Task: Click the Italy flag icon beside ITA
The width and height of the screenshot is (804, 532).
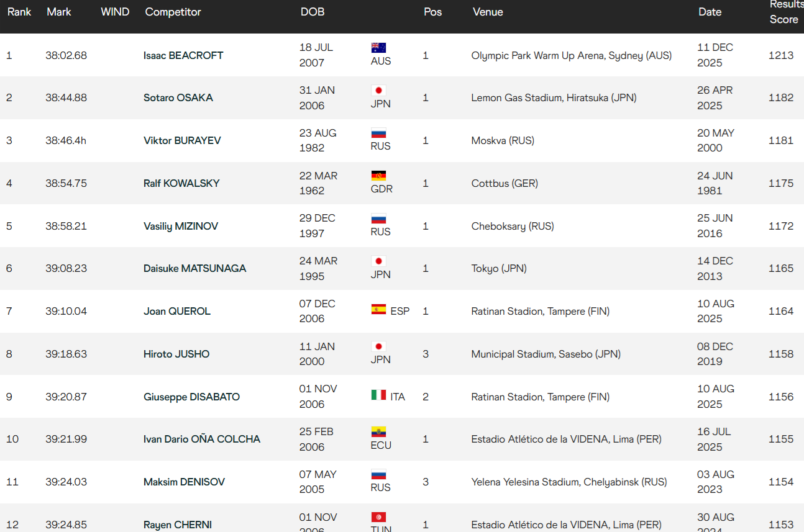Action: [x=378, y=395]
